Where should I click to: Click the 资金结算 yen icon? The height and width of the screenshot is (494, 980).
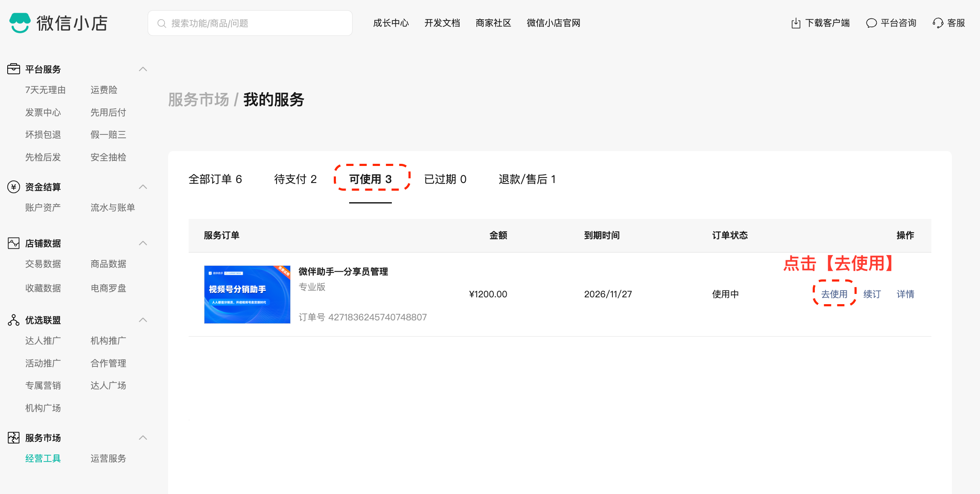14,187
